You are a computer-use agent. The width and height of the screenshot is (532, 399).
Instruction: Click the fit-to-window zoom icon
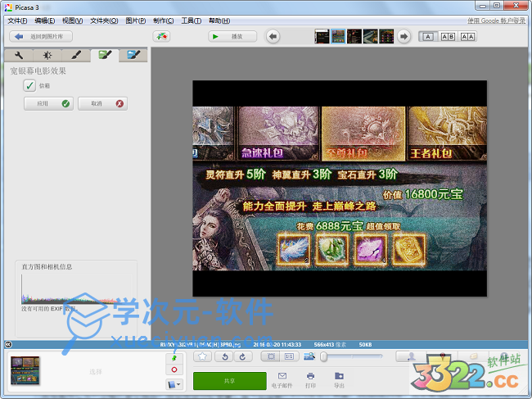[271, 356]
